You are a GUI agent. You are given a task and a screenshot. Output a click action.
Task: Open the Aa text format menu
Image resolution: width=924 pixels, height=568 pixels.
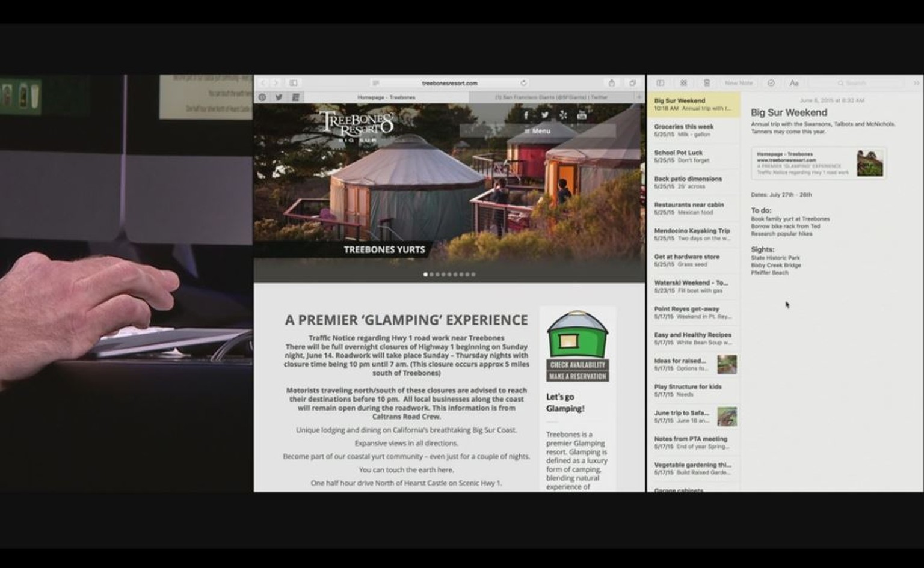(x=794, y=83)
